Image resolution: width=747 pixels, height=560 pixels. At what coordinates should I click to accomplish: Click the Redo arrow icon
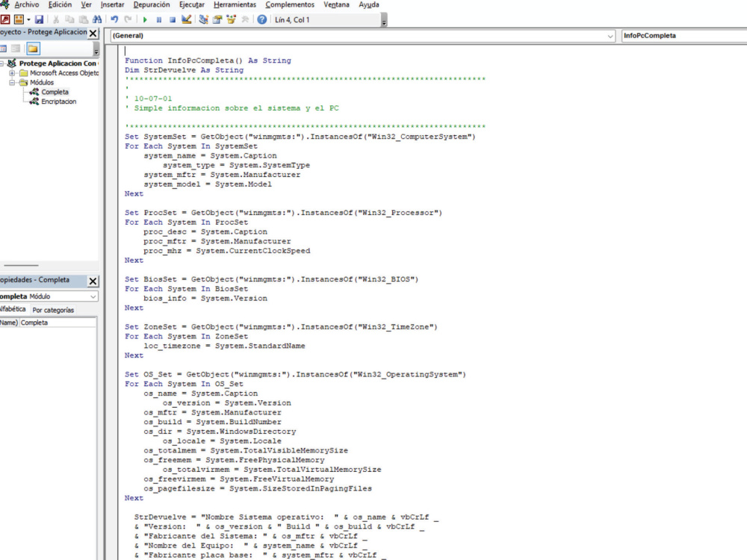pos(128,19)
